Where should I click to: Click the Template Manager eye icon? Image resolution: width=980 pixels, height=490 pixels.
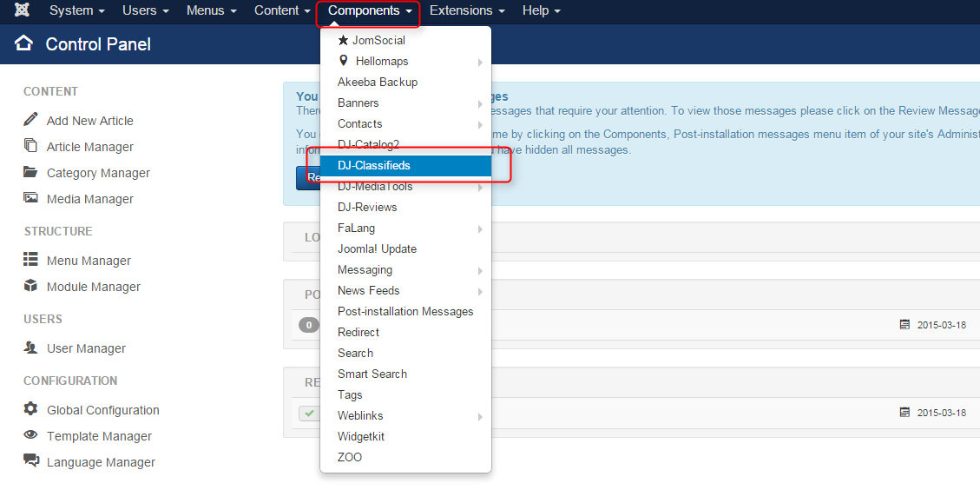(30, 434)
